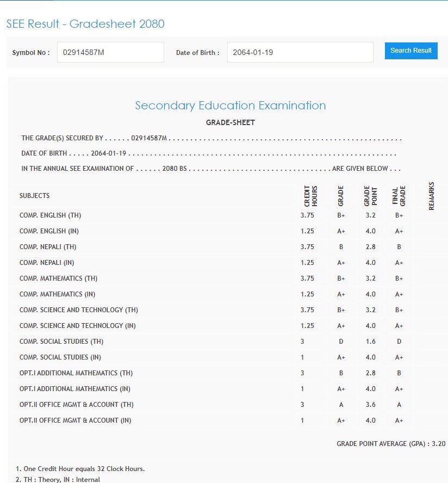Click OPT.I ADDITIONAL MATHEMATICS (TH) subject
448x483 pixels.
coord(76,373)
